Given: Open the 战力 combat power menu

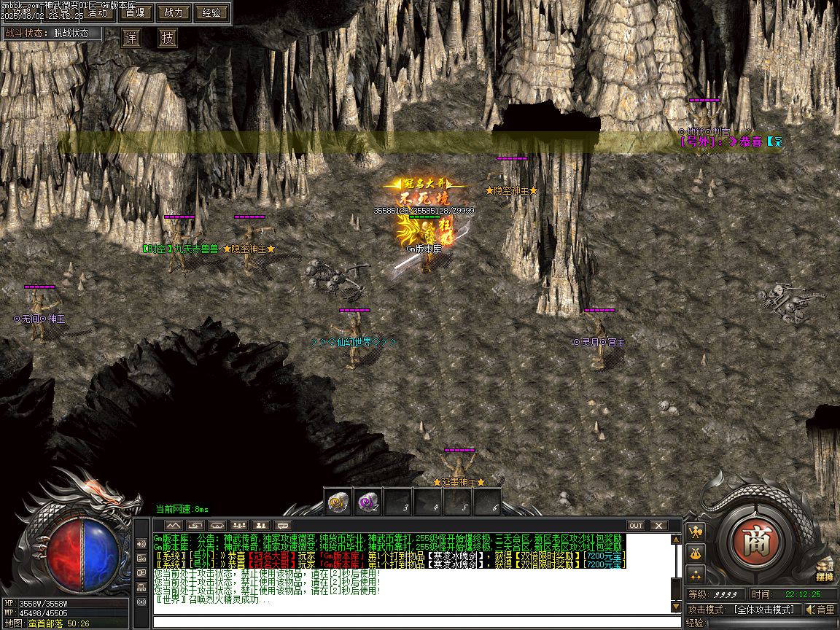Looking at the screenshot, I should tap(174, 12).
